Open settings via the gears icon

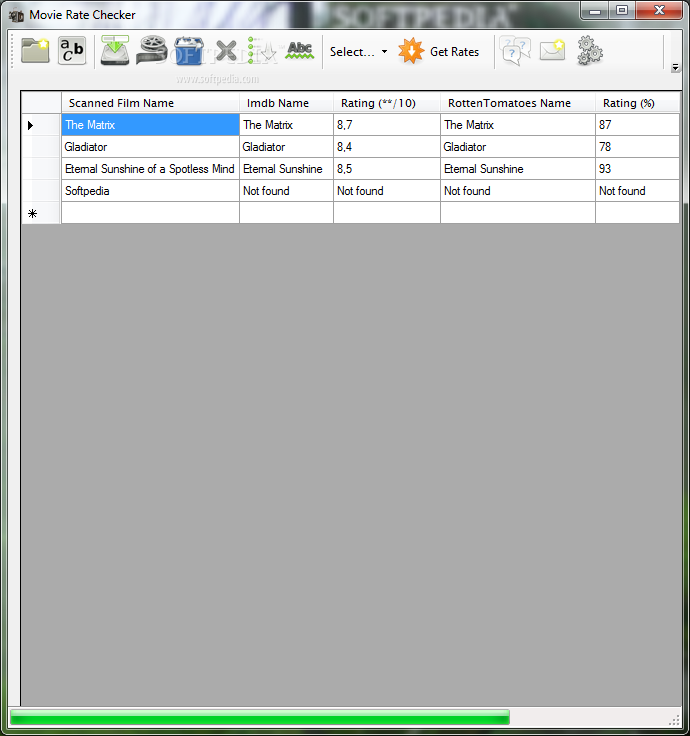(x=590, y=51)
